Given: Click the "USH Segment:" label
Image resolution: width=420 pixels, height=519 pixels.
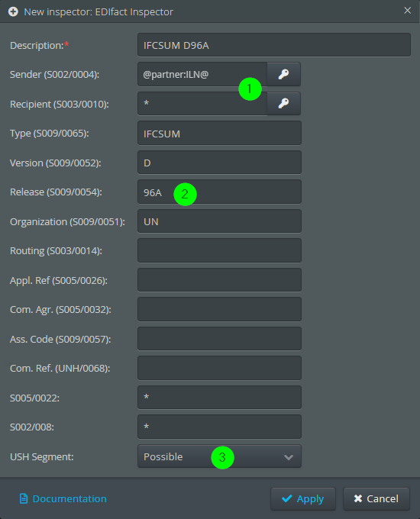Looking at the screenshot, I should point(42,456).
